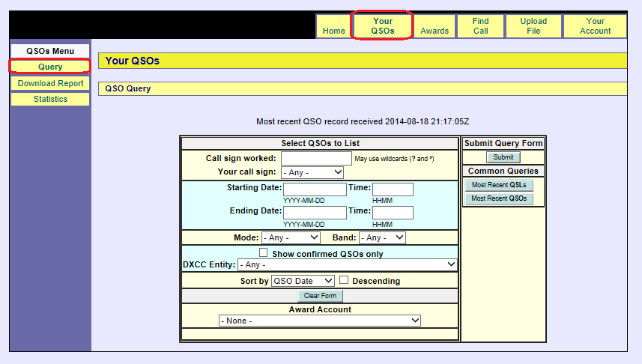Click the Call sign worked input field
Image resolution: width=642 pixels, height=364 pixels.
pyautogui.click(x=316, y=158)
